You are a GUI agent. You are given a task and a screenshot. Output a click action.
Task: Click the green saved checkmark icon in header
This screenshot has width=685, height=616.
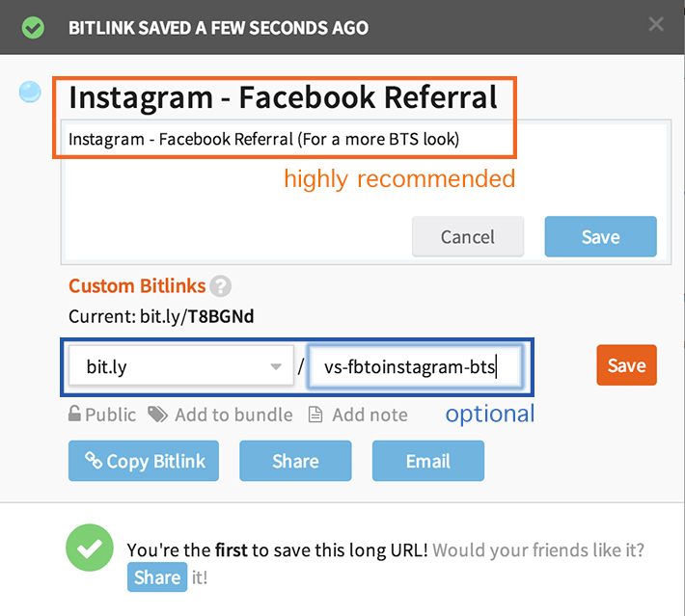pyautogui.click(x=33, y=28)
